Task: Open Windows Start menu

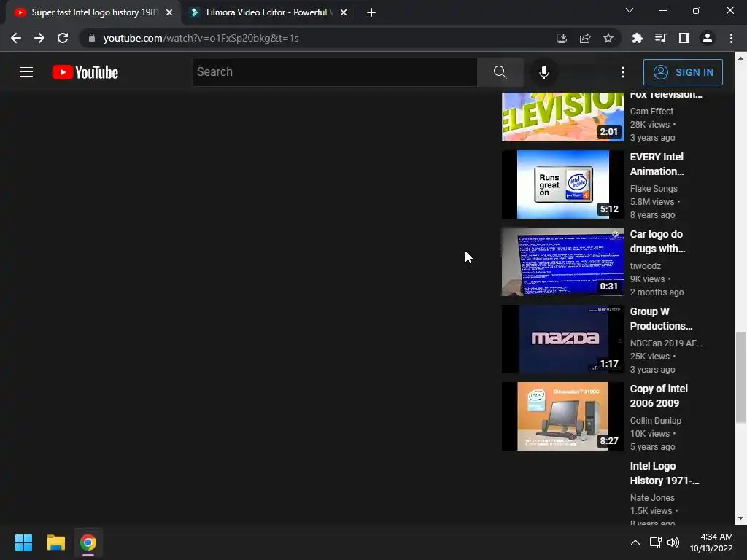Action: point(23,542)
